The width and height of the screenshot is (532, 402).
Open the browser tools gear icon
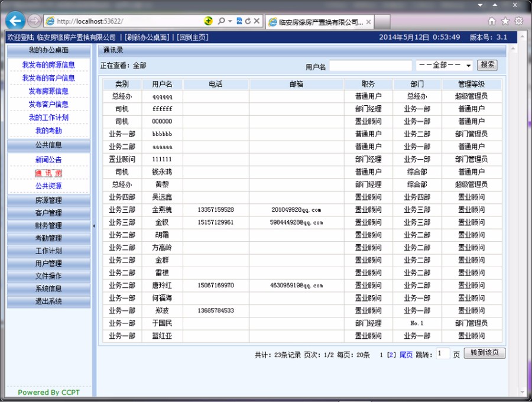pyautogui.click(x=518, y=21)
